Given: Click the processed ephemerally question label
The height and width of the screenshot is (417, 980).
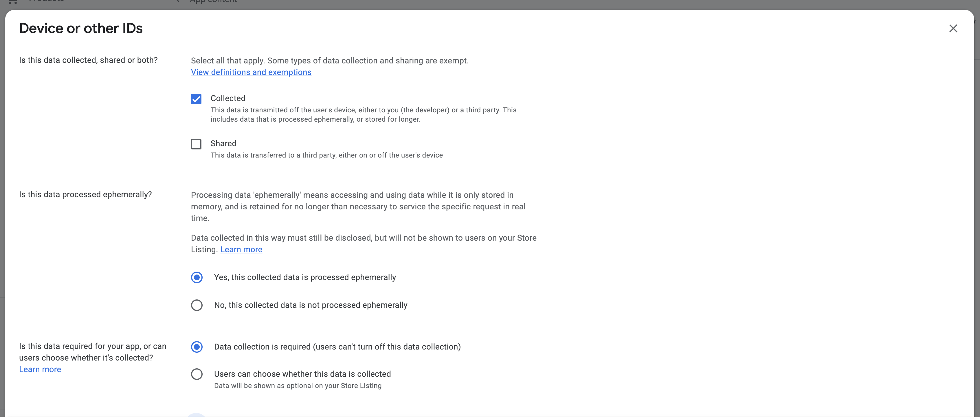Looking at the screenshot, I should [x=85, y=194].
